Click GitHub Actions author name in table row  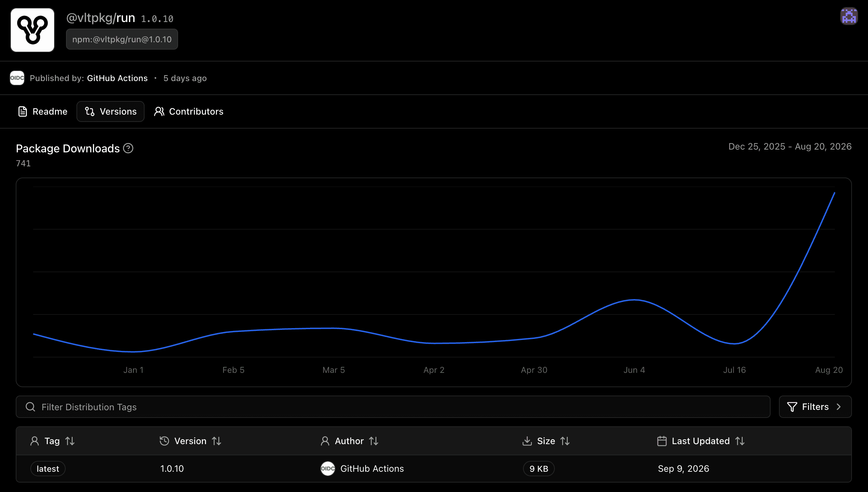372,469
